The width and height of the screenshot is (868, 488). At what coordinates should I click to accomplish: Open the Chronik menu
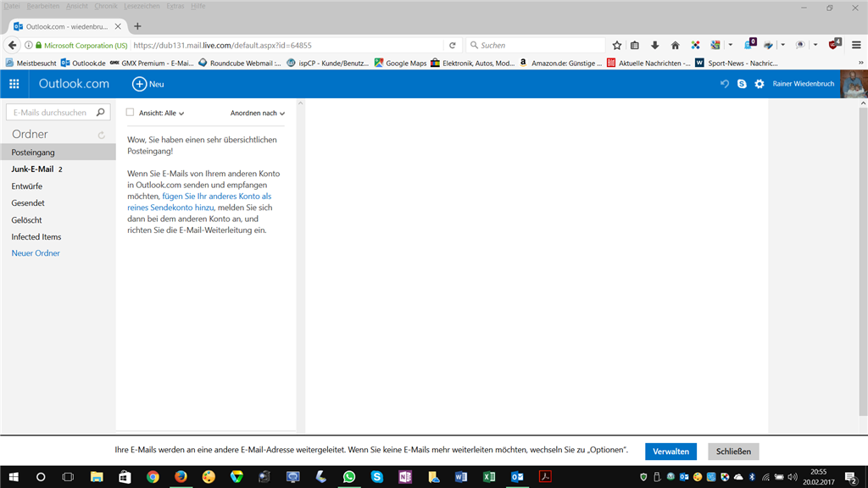[106, 6]
